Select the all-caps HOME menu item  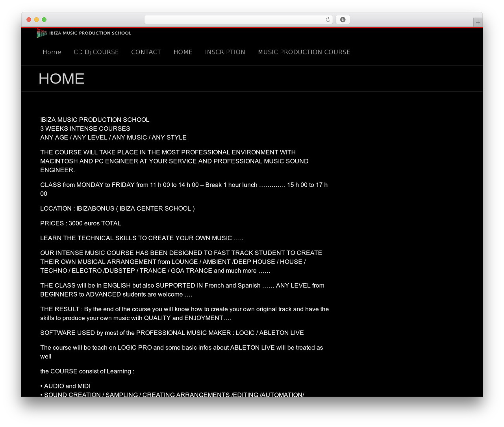pyautogui.click(x=183, y=52)
